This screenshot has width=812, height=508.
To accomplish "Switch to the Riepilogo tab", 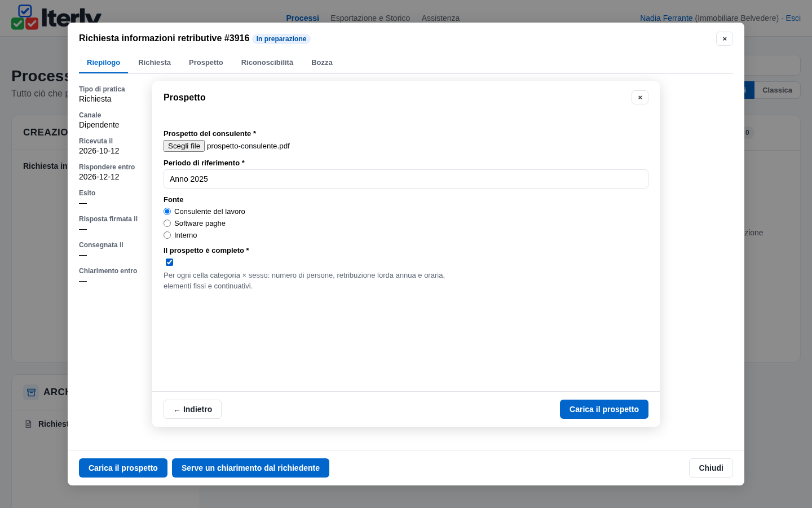I will coord(103,63).
